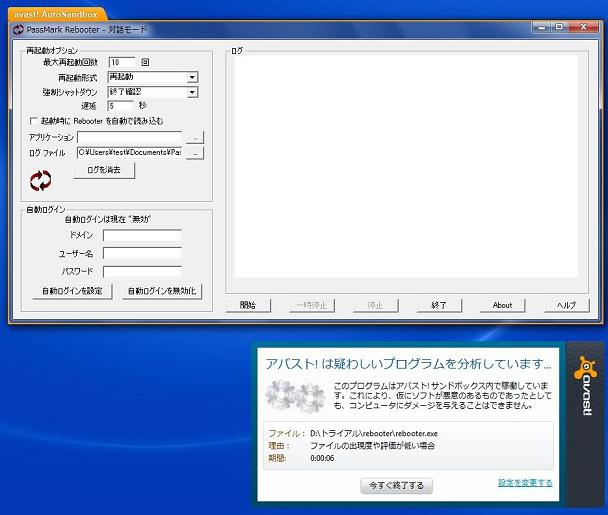Click inside the ログ output area

406,167
